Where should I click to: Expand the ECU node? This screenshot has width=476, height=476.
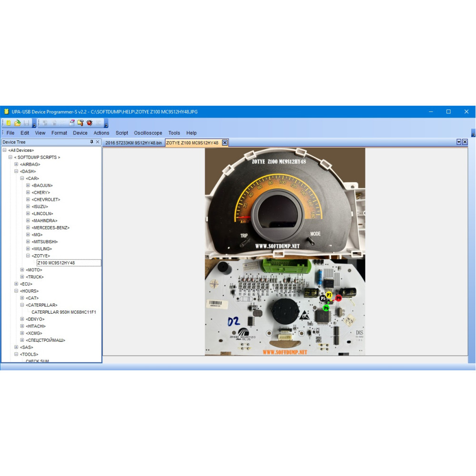tap(16, 284)
